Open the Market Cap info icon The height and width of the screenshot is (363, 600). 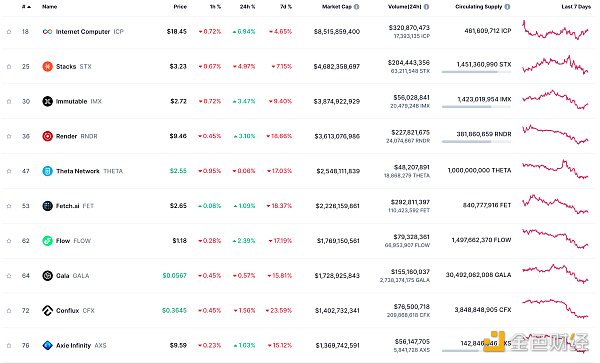357,7
